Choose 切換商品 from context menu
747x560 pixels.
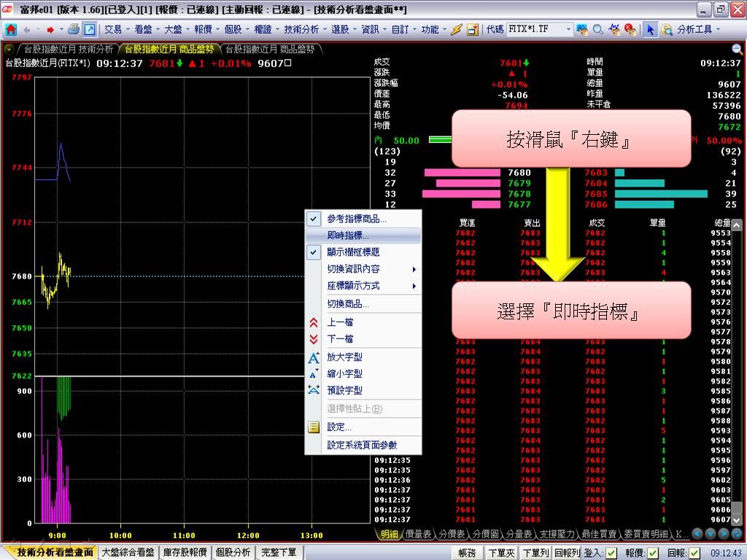coord(363,304)
